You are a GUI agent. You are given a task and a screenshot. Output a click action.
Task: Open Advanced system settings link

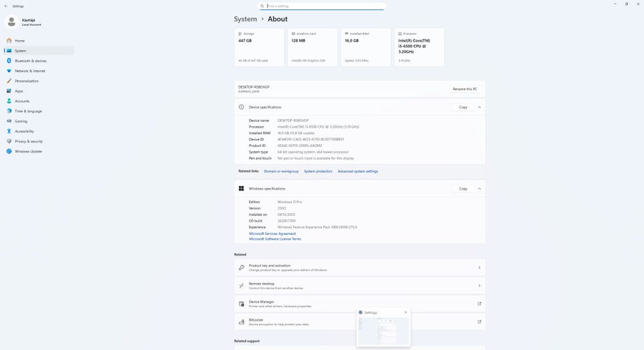pyautogui.click(x=358, y=171)
